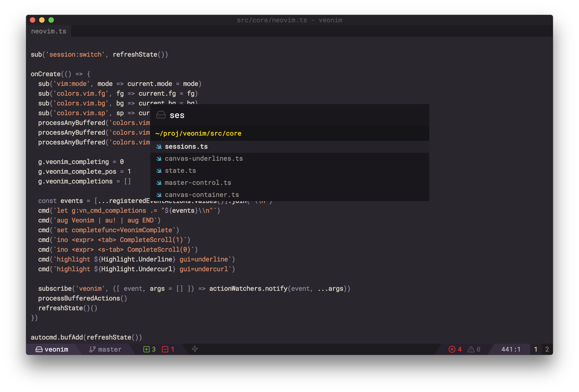579x392 pixels.
Task: Click the ~/proj/veonim/src/core path
Action: [198, 133]
